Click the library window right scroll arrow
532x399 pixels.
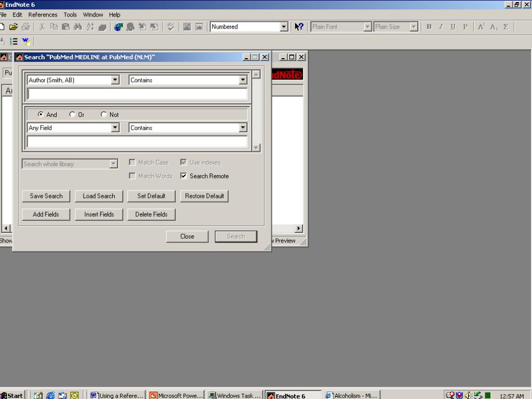299,229
